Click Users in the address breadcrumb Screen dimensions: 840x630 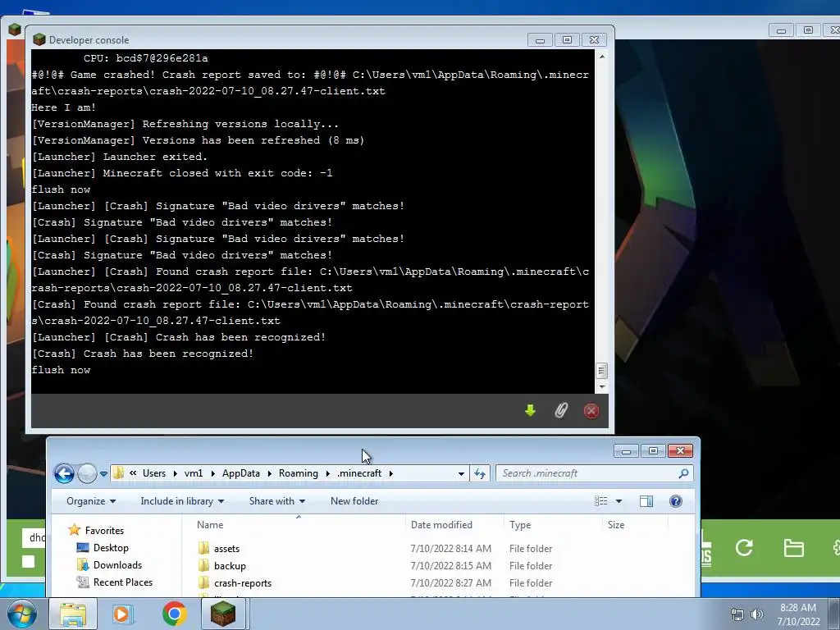[x=153, y=473]
